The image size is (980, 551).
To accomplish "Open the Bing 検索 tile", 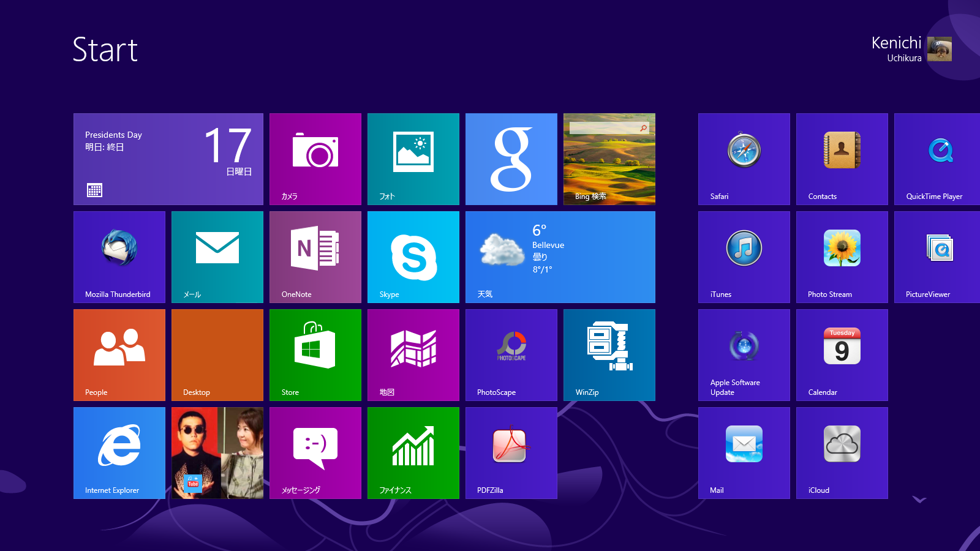I will (609, 159).
